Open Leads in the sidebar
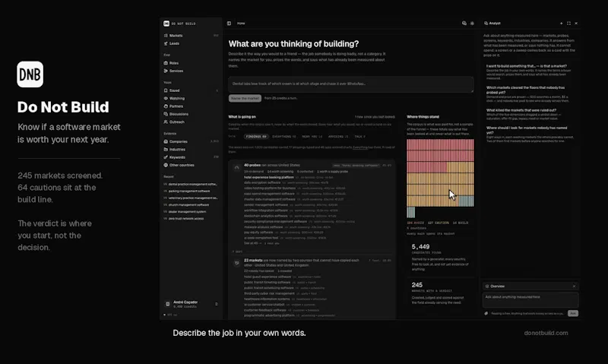608x364 pixels. point(174,43)
